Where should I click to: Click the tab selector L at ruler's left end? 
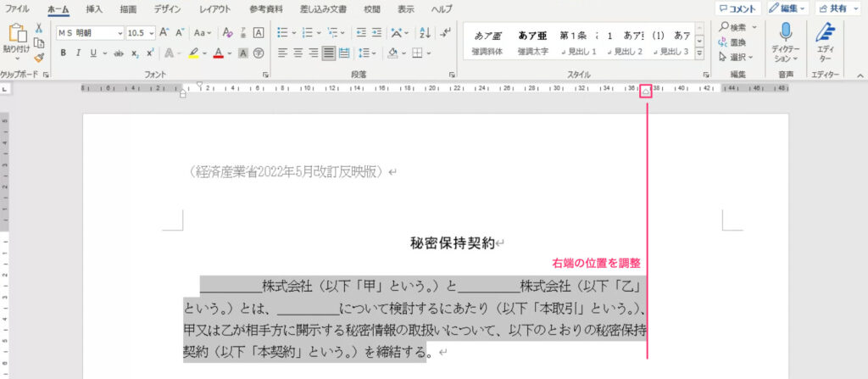tap(4, 89)
